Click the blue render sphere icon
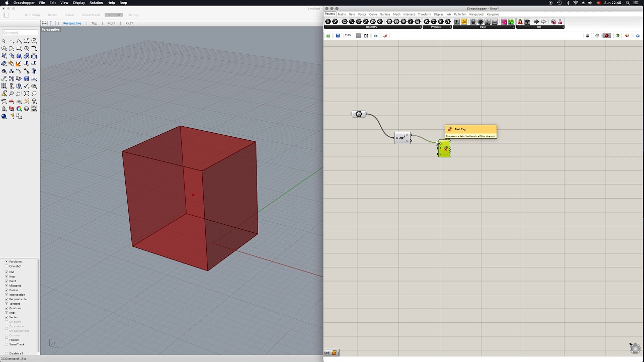Viewport: 644px width, 362px height. point(4,117)
